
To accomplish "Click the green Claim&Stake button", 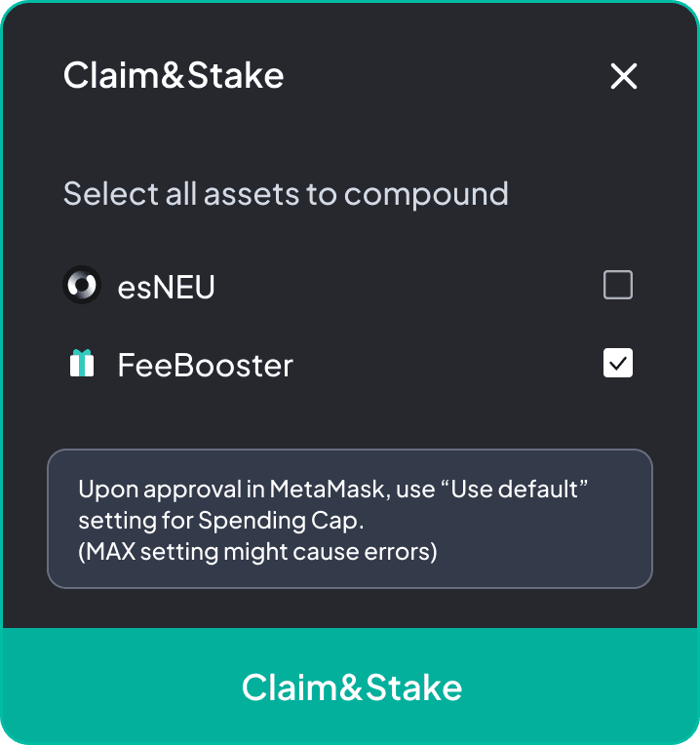I will [x=350, y=686].
